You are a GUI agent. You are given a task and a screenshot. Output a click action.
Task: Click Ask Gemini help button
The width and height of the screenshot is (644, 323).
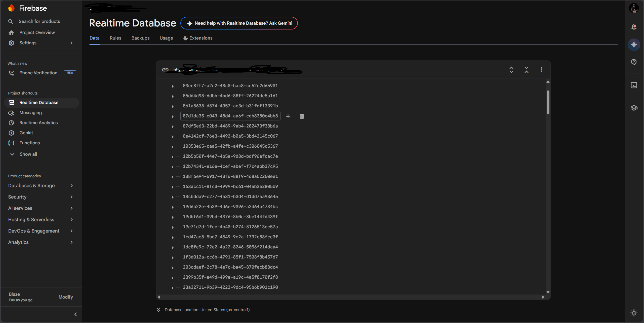coord(239,23)
